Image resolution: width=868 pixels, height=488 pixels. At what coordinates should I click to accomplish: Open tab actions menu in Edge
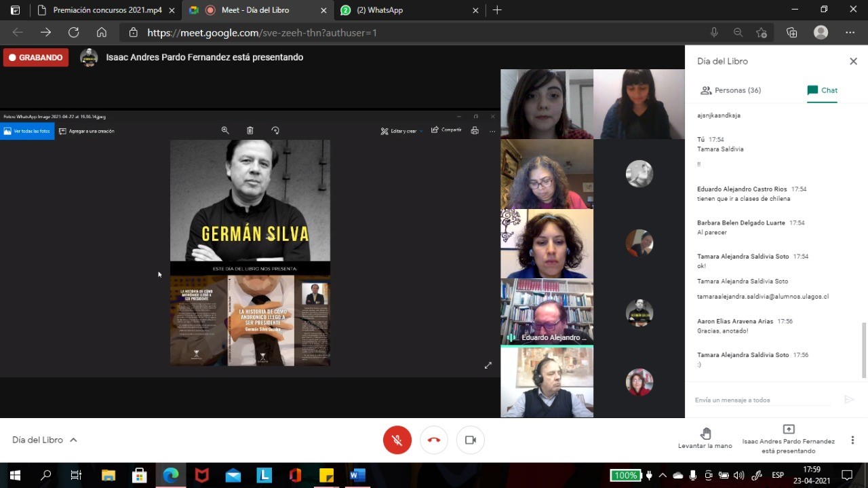coord(16,10)
